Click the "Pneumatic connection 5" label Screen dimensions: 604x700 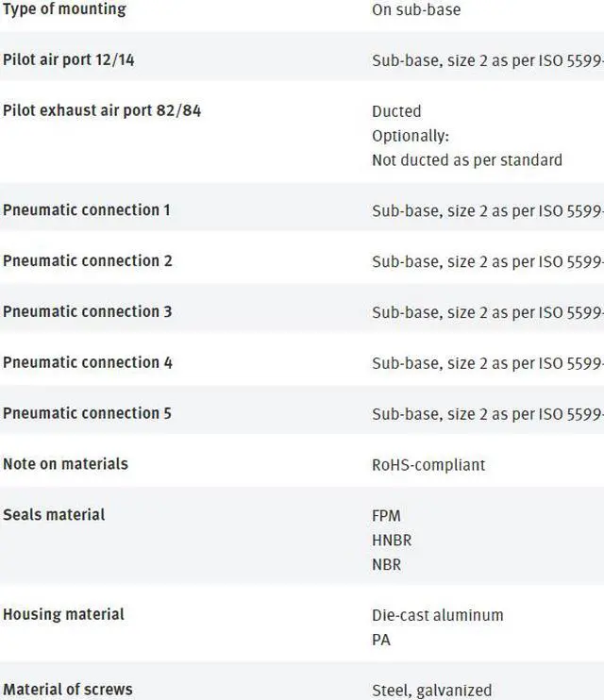click(x=88, y=413)
